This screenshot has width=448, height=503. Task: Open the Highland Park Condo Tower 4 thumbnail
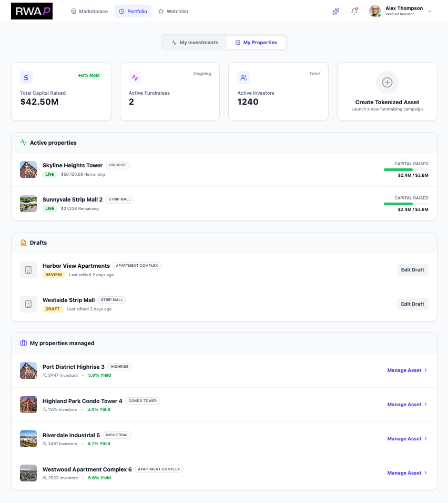click(28, 405)
